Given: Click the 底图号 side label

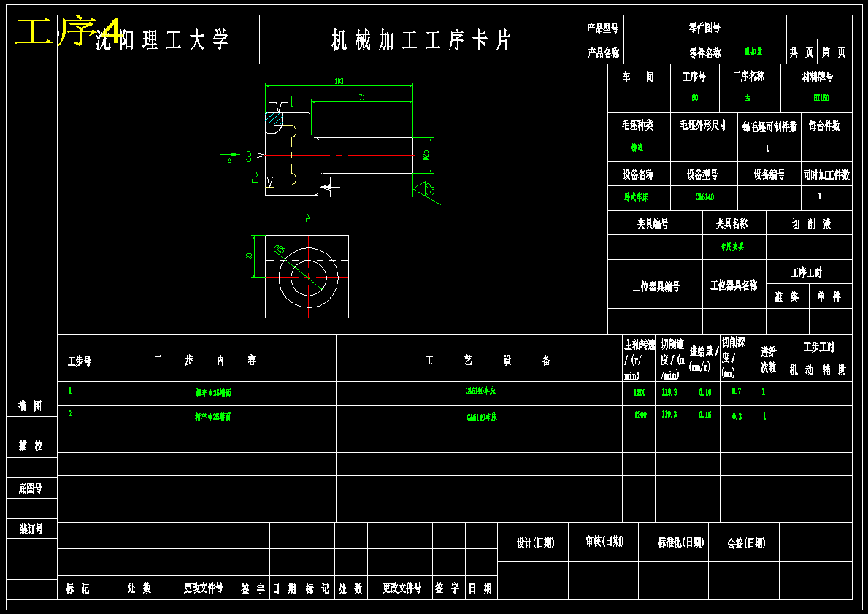Looking at the screenshot, I should tap(30, 488).
